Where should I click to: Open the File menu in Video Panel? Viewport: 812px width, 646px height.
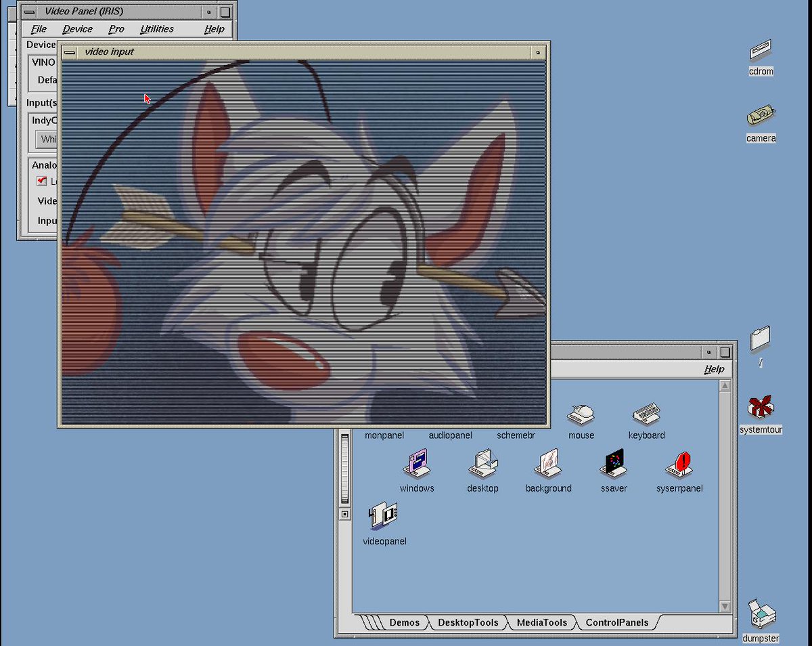tap(39, 29)
